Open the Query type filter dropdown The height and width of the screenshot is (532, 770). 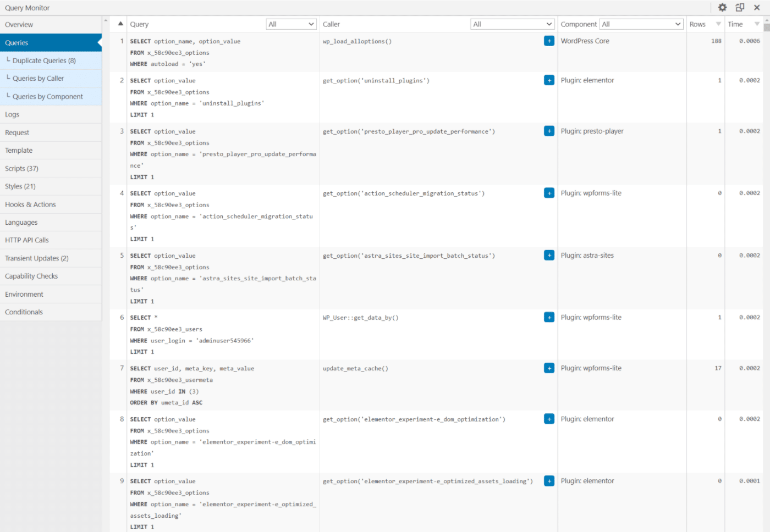291,24
